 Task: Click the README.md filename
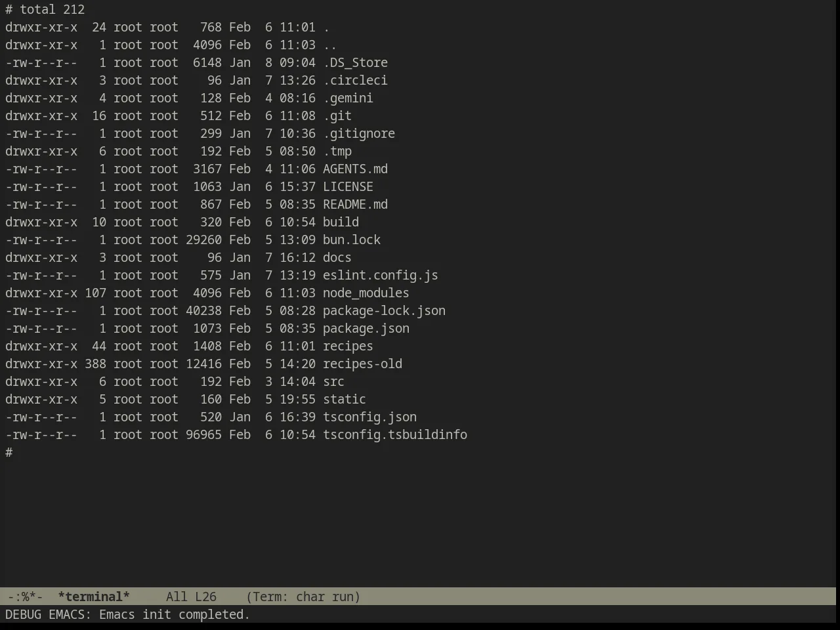pyautogui.click(x=355, y=204)
